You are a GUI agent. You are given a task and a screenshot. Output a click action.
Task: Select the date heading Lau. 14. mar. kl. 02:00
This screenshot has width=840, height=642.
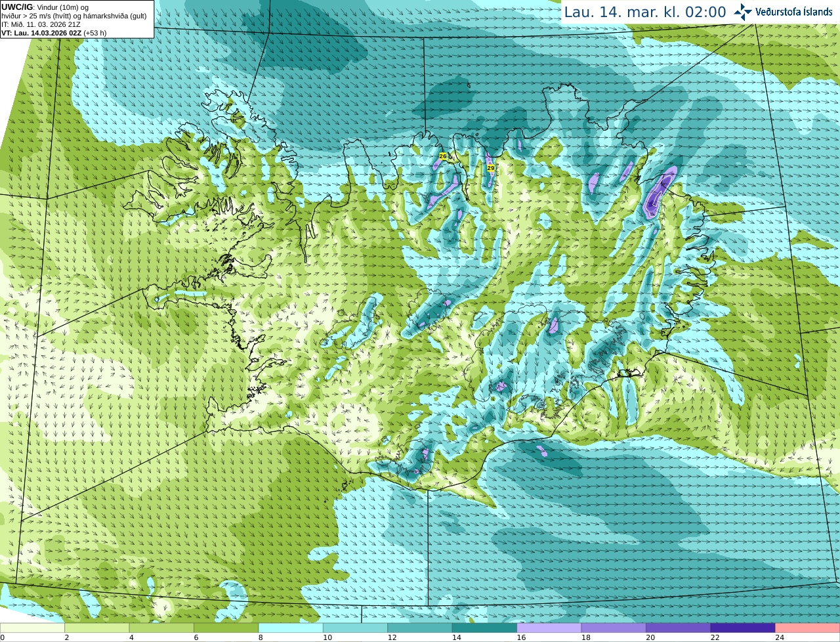[x=645, y=12]
